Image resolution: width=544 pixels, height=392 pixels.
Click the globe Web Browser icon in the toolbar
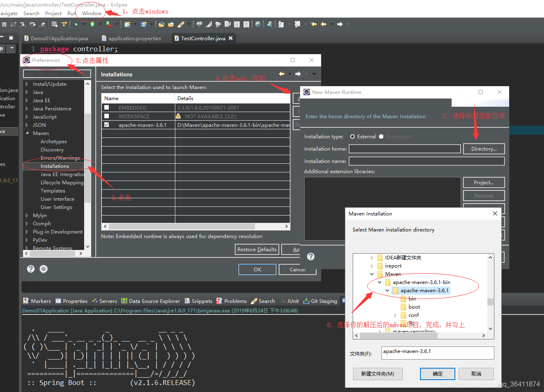coord(258,24)
